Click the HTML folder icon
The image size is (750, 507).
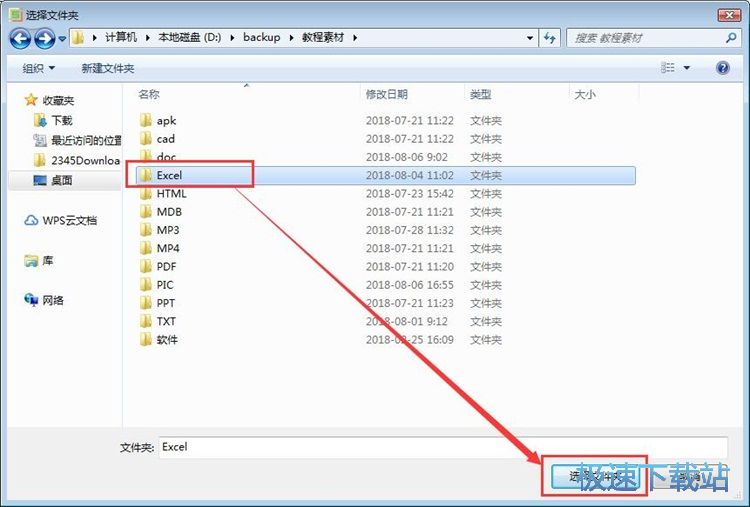145,193
